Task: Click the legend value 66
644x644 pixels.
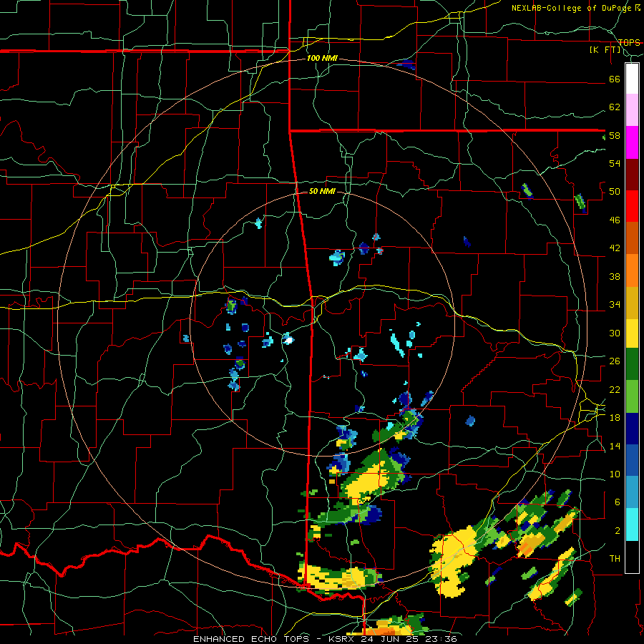Action: pos(615,79)
